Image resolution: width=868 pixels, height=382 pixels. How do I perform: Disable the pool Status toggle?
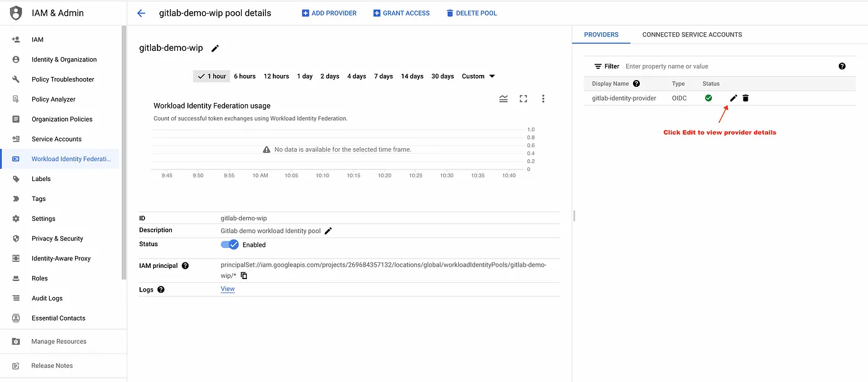click(x=230, y=244)
